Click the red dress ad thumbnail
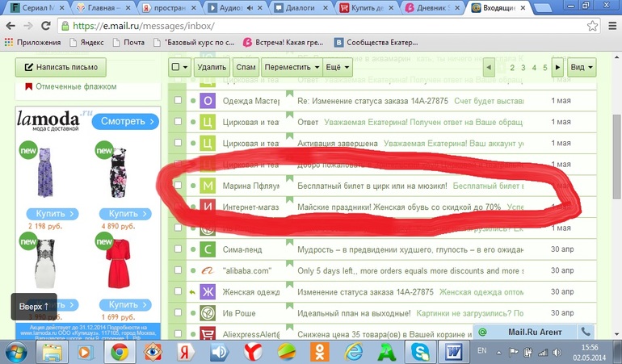The image size is (622, 364). pos(118,263)
